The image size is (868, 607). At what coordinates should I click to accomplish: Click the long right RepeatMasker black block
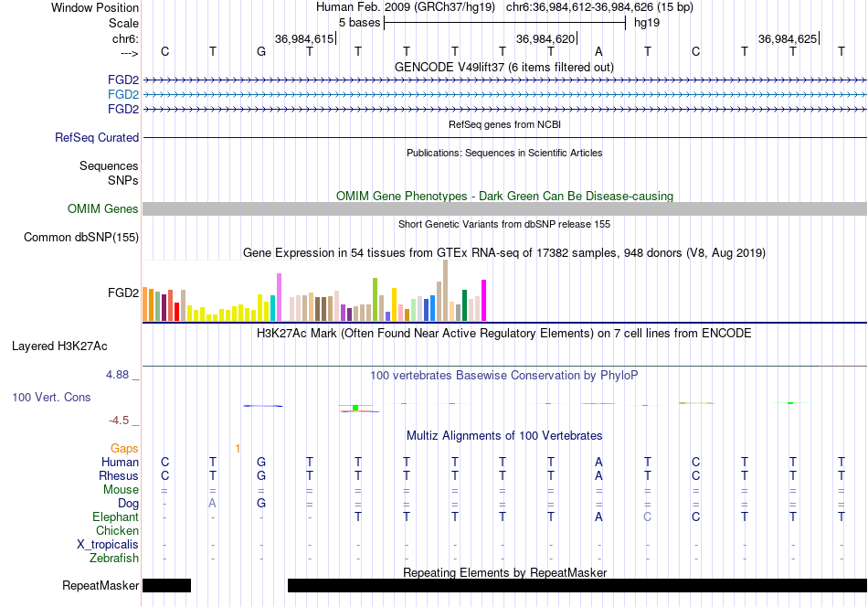pos(577,585)
